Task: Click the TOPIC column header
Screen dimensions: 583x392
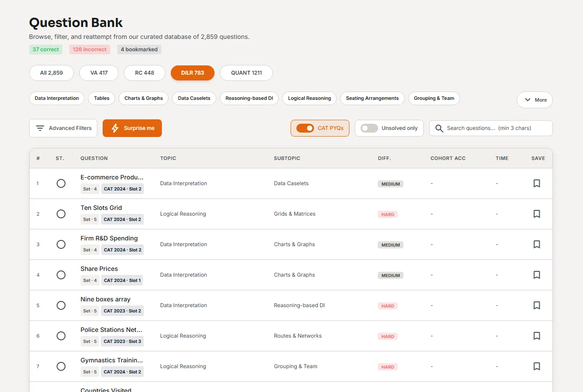Action: coord(168,158)
